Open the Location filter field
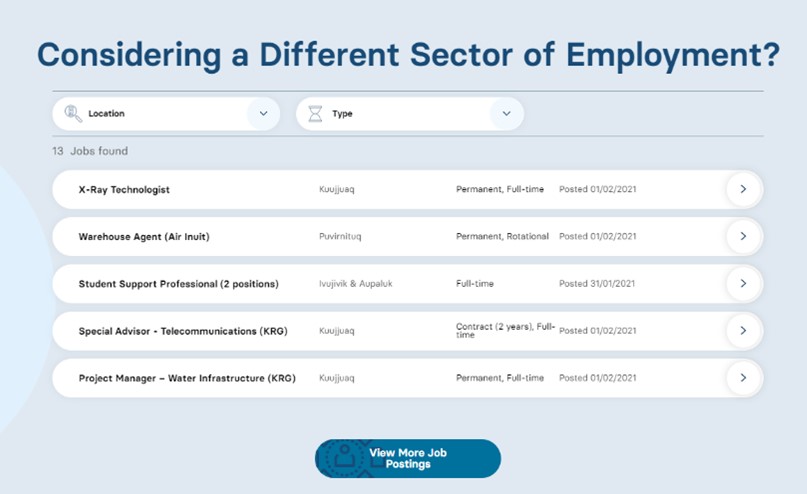 click(166, 114)
